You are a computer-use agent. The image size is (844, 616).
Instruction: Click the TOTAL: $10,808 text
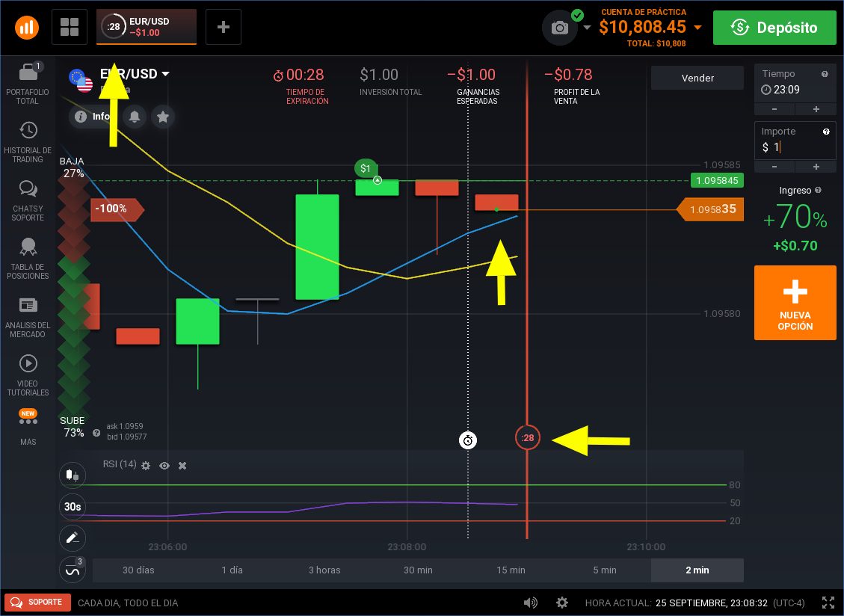coord(656,43)
